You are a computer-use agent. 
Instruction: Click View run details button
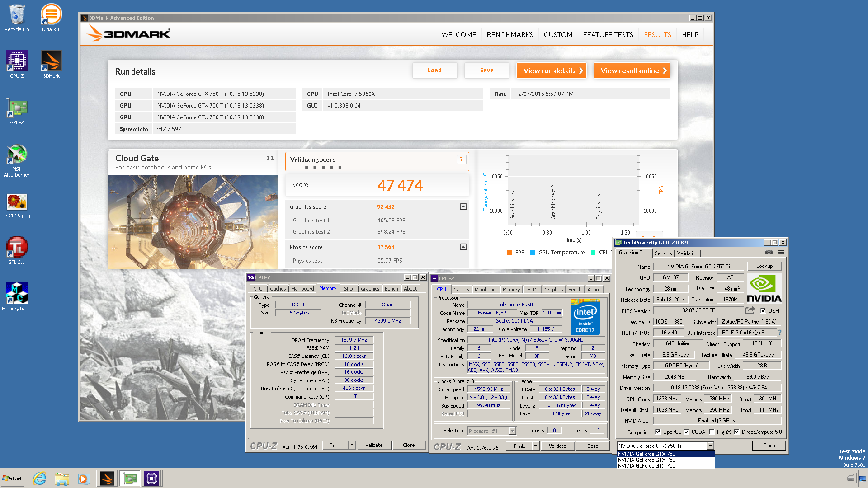552,70
